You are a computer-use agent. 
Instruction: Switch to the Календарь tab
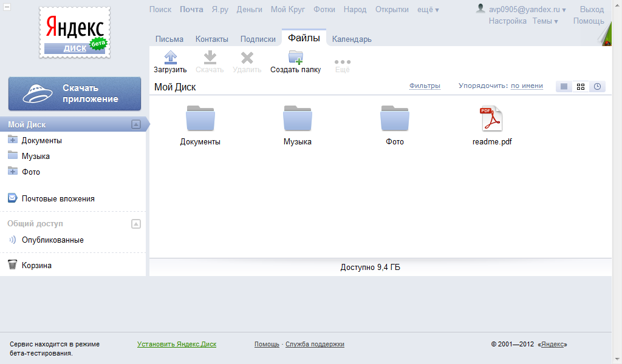tap(352, 39)
